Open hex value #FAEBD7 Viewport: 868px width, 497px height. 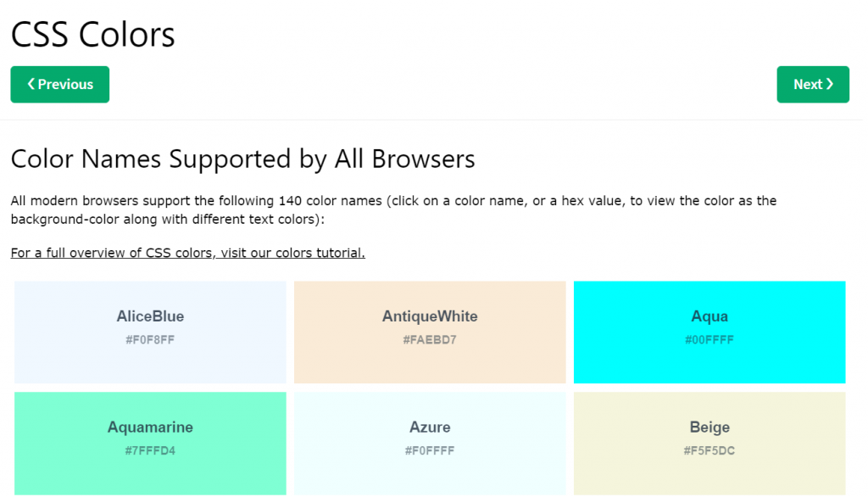[430, 339]
